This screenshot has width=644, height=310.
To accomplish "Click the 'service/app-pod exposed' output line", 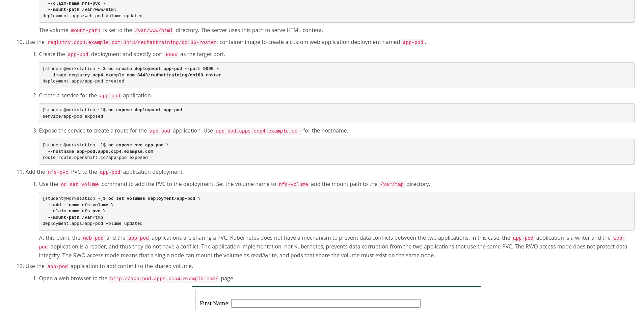I will (73, 116).
